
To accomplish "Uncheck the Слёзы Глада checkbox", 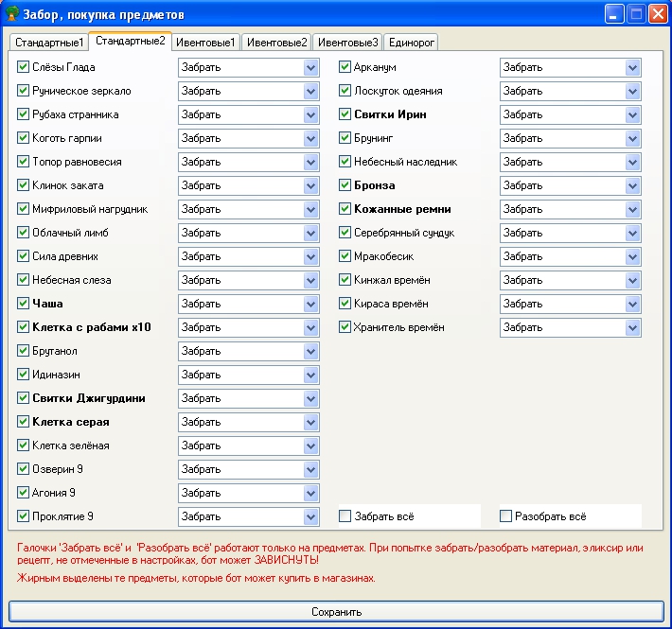I will click(x=24, y=67).
